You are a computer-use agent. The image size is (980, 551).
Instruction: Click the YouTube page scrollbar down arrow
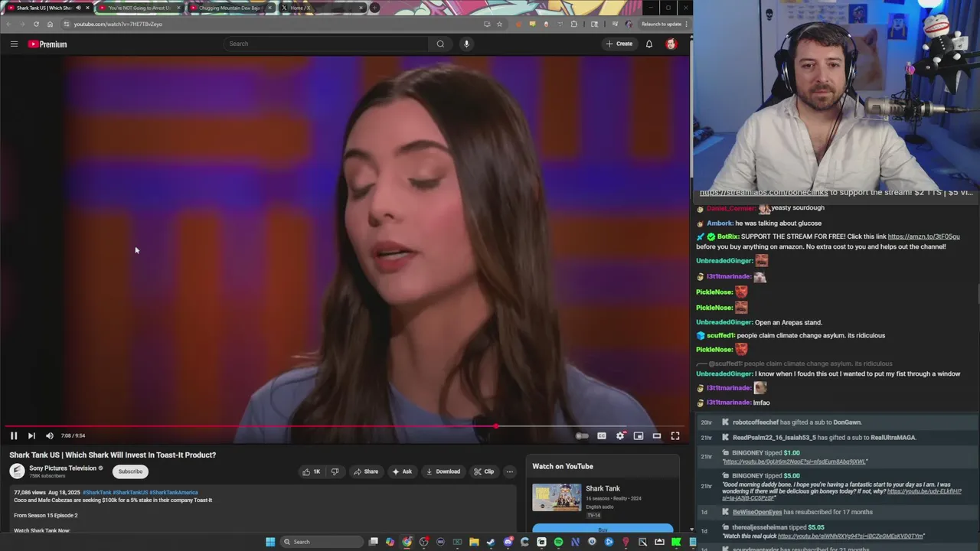pos(691,530)
